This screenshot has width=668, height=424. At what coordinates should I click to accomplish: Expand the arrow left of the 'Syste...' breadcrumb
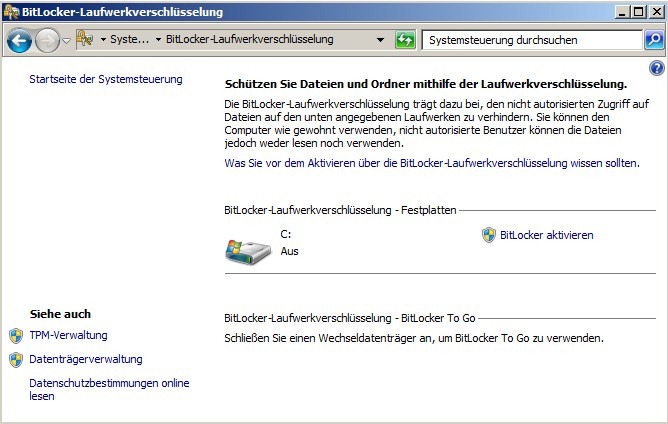pos(103,41)
